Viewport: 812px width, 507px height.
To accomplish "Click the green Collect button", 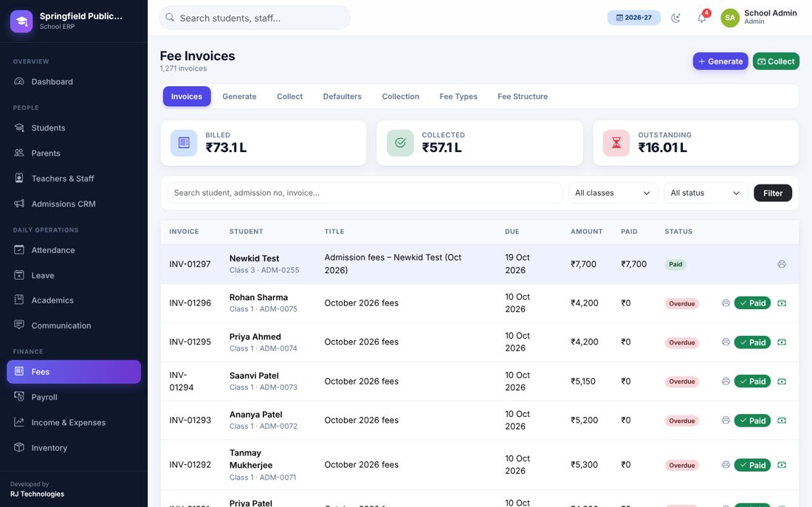I will click(x=776, y=61).
